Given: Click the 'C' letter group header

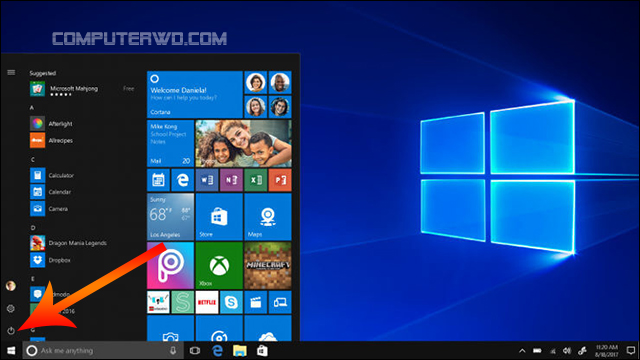Looking at the screenshot, I should tap(33, 160).
